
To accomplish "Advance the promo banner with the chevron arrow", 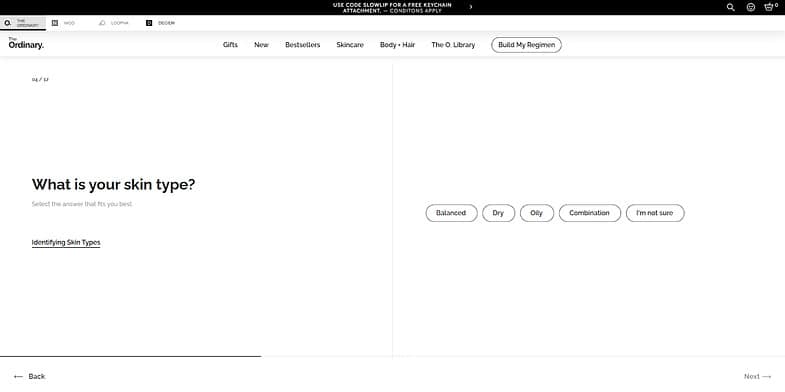I will click(x=471, y=7).
